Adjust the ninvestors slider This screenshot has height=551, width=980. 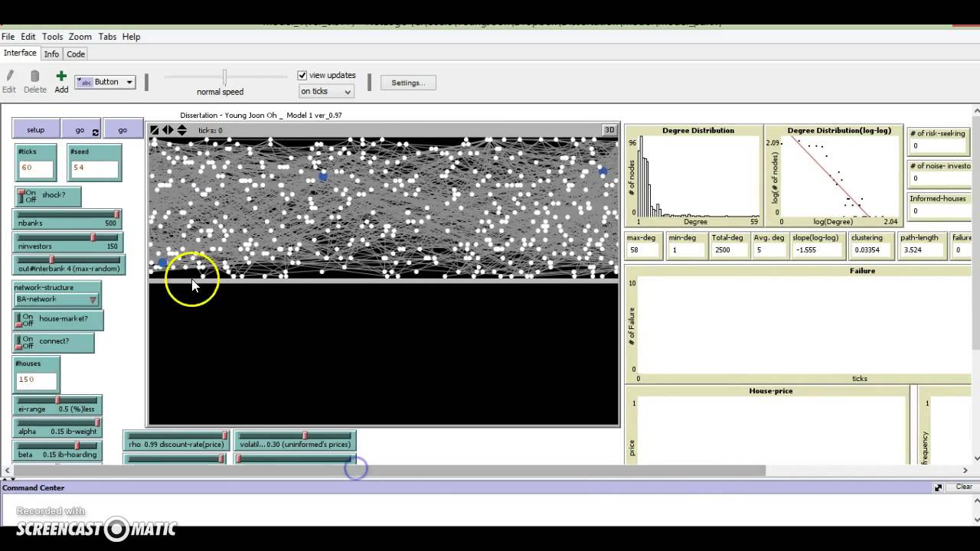coord(67,242)
